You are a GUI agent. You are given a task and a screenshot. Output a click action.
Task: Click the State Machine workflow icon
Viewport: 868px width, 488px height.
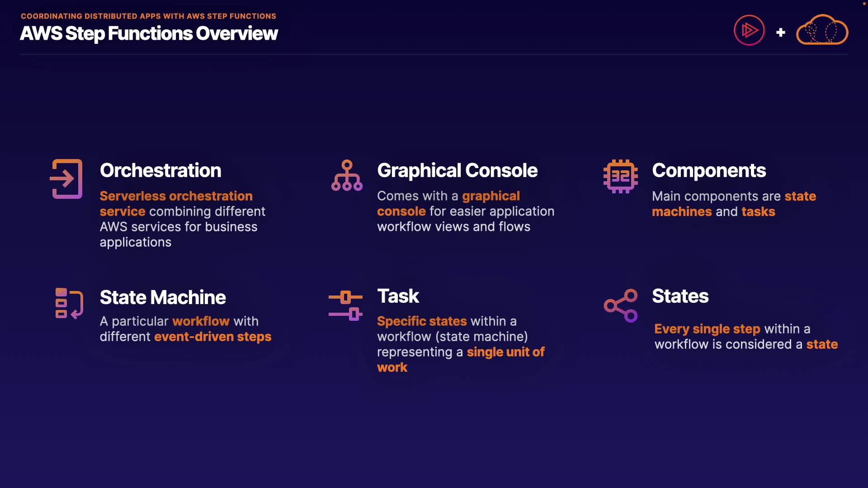click(x=69, y=304)
